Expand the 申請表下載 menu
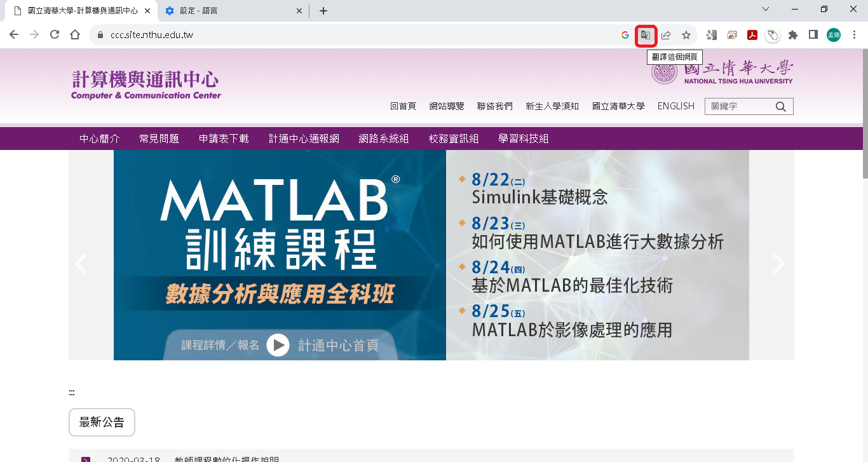This screenshot has width=868, height=462. point(224,139)
